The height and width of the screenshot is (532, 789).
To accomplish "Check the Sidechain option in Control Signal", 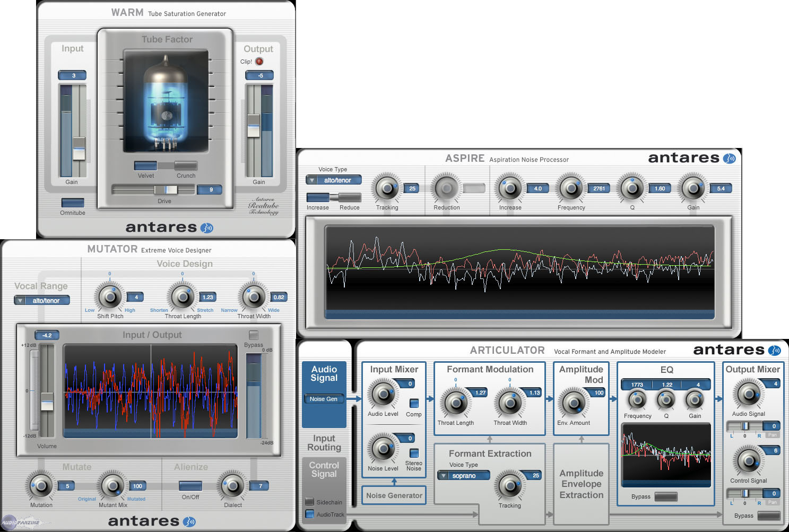I will tap(309, 501).
